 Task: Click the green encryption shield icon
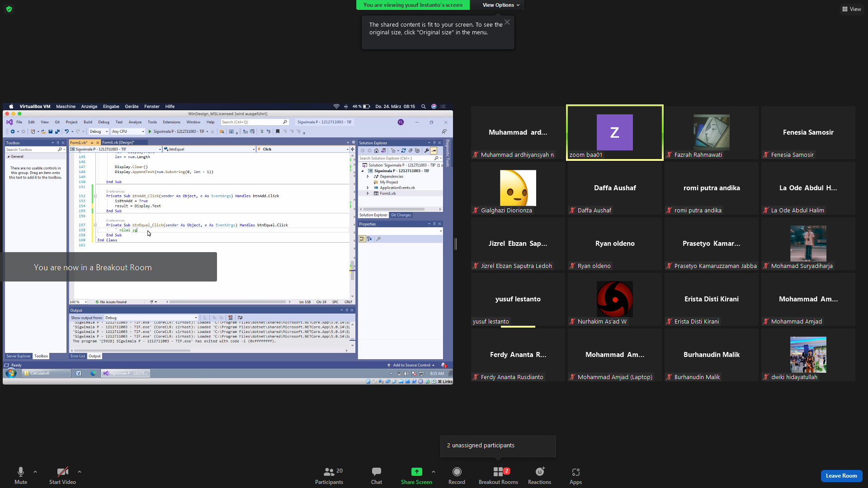pyautogui.click(x=9, y=9)
